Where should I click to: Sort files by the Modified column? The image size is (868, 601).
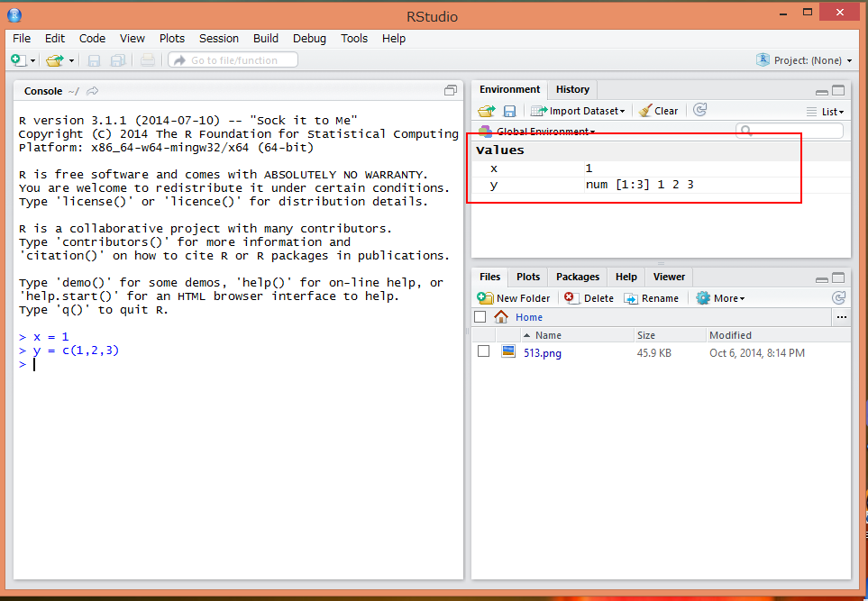pos(779,335)
